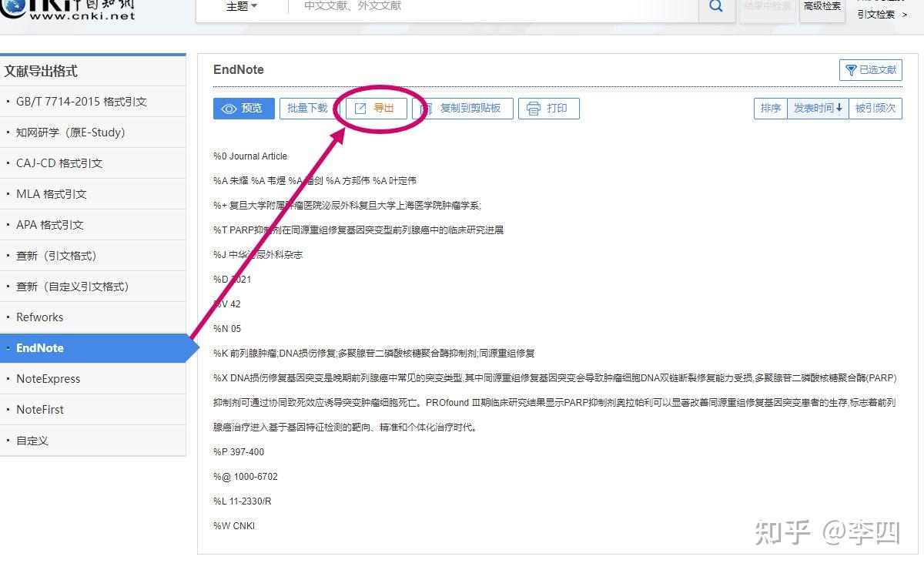The width and height of the screenshot is (924, 570).
Task: Sort by 发表时间 publication date
Action: [818, 109]
